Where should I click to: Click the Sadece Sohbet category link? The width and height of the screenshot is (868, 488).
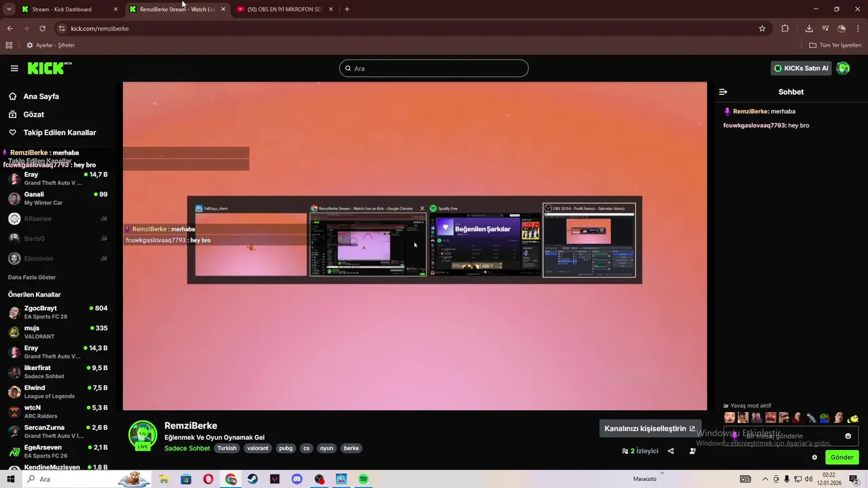[187, 448]
